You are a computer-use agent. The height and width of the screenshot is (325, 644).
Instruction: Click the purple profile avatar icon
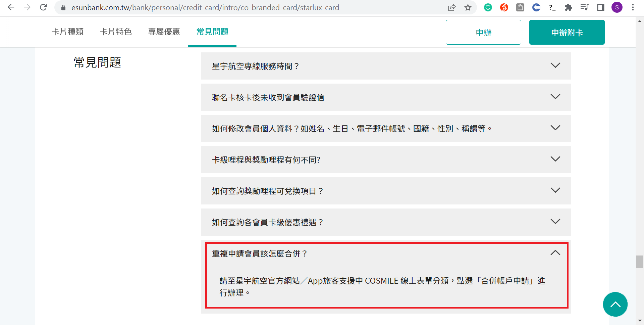pyautogui.click(x=616, y=7)
